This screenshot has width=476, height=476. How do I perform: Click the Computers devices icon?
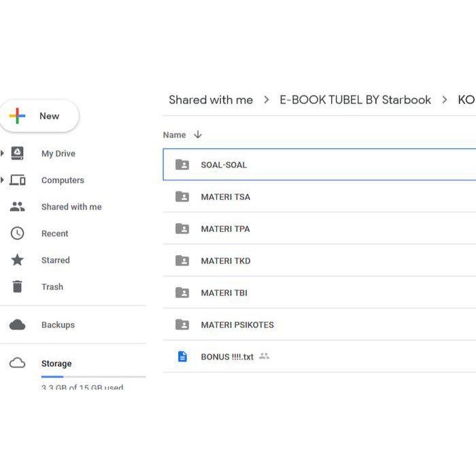coord(18,180)
